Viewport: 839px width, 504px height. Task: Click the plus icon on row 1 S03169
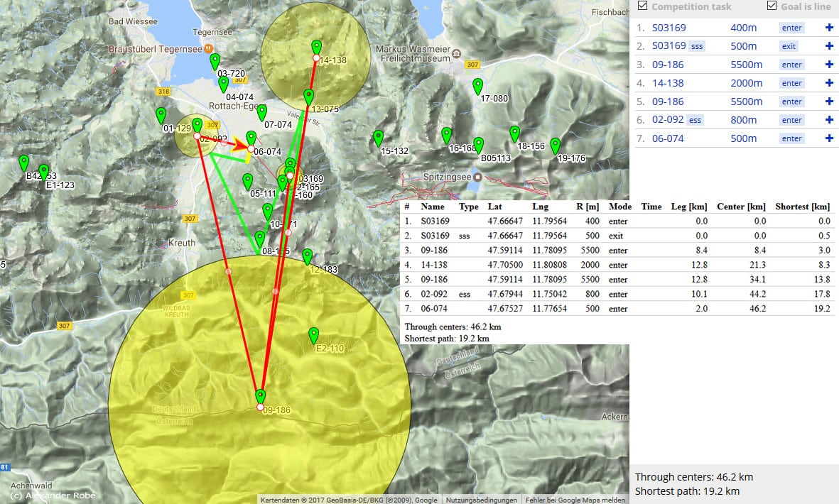coord(829,28)
